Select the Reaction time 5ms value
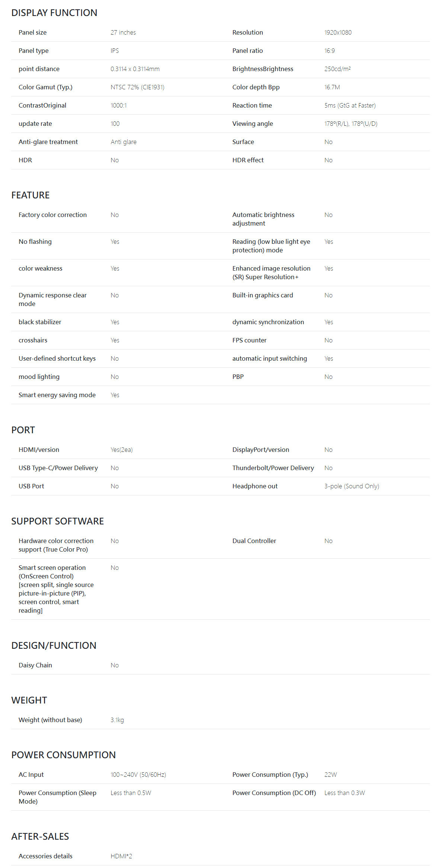 pyautogui.click(x=350, y=105)
